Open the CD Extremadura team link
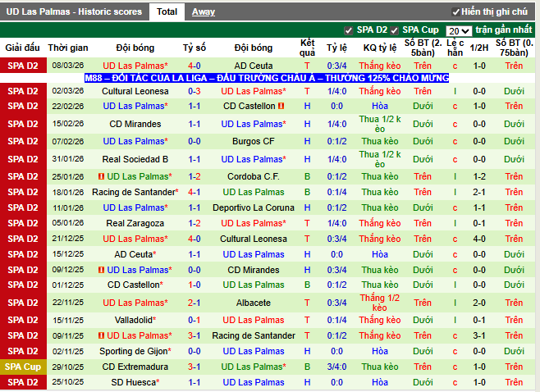 click(x=135, y=367)
